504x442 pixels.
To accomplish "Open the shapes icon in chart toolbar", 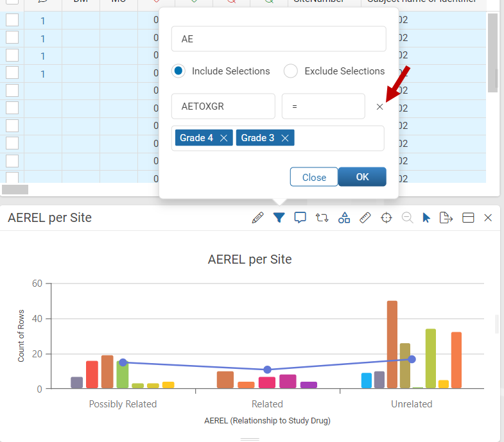I will (x=344, y=217).
